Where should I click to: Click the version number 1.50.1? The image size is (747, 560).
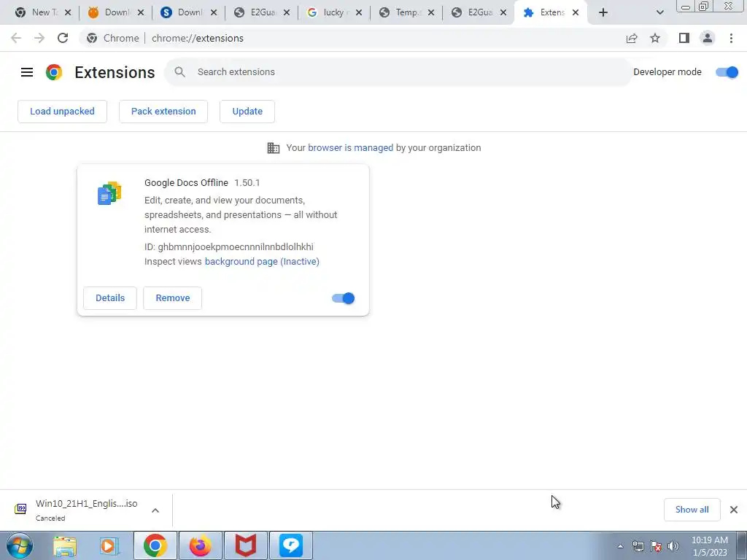click(247, 183)
